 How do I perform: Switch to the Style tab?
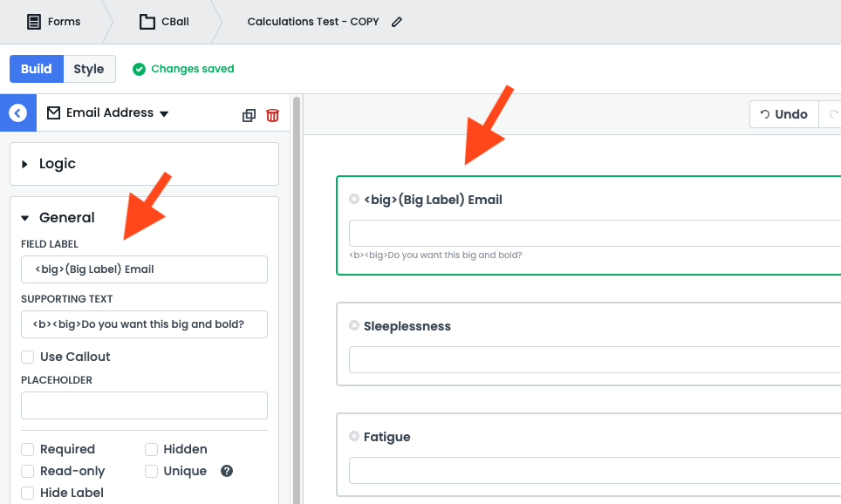pyautogui.click(x=89, y=69)
